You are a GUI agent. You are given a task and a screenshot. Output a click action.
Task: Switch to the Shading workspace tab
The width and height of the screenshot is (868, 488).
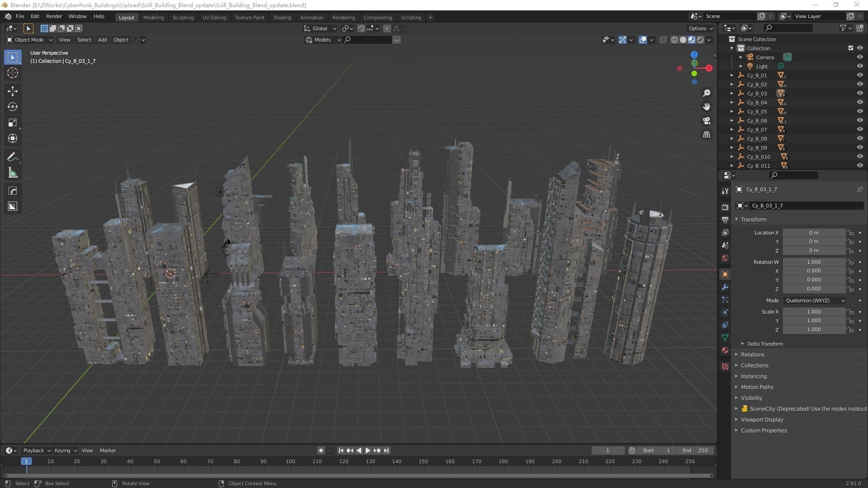click(x=282, y=18)
